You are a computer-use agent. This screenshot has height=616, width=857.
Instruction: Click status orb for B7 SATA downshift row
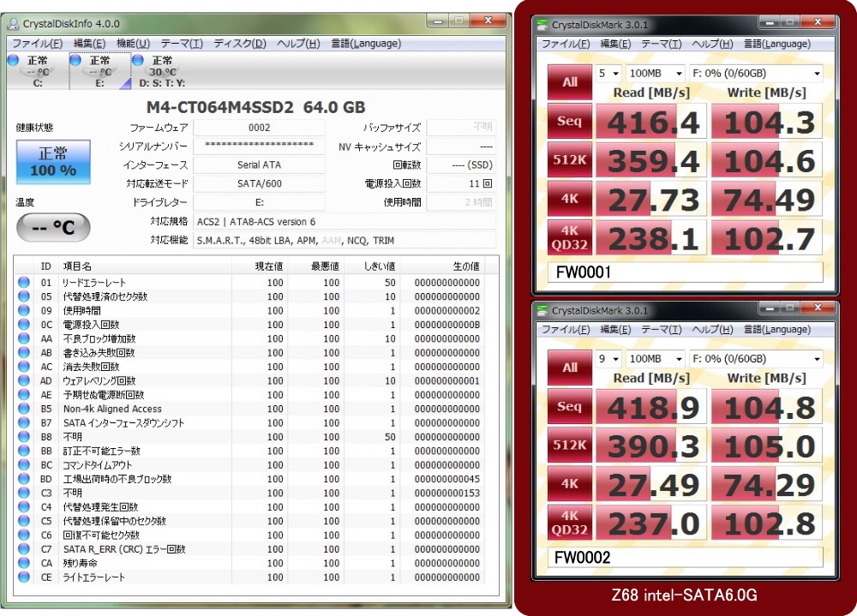coord(23,422)
